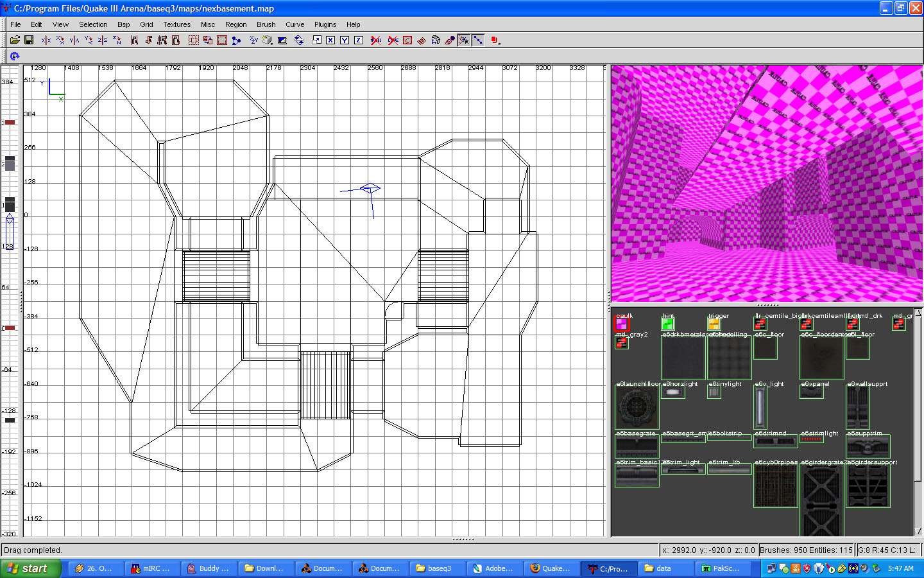Click the CSG Subtract icon

click(x=193, y=40)
